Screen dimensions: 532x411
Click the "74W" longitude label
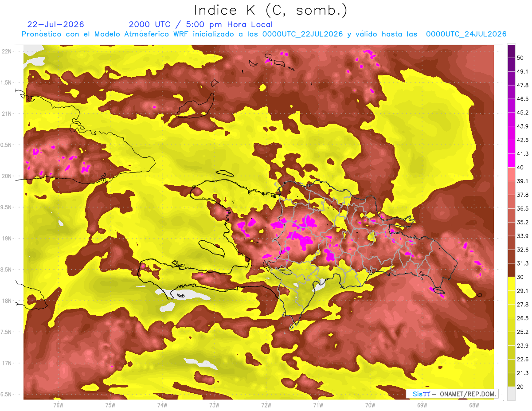coord(162,404)
